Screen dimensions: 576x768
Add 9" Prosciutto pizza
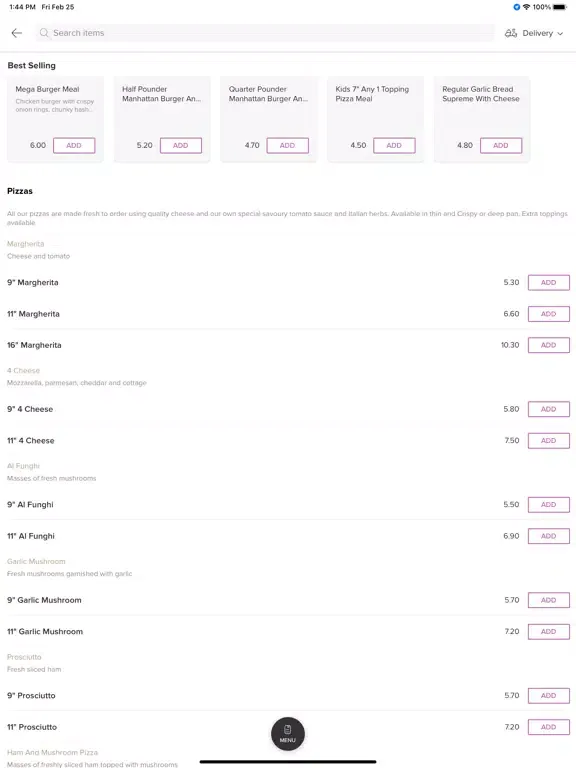click(549, 696)
